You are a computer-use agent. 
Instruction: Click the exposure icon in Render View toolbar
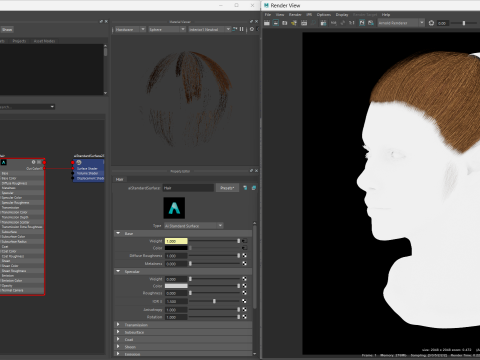[x=431, y=23]
